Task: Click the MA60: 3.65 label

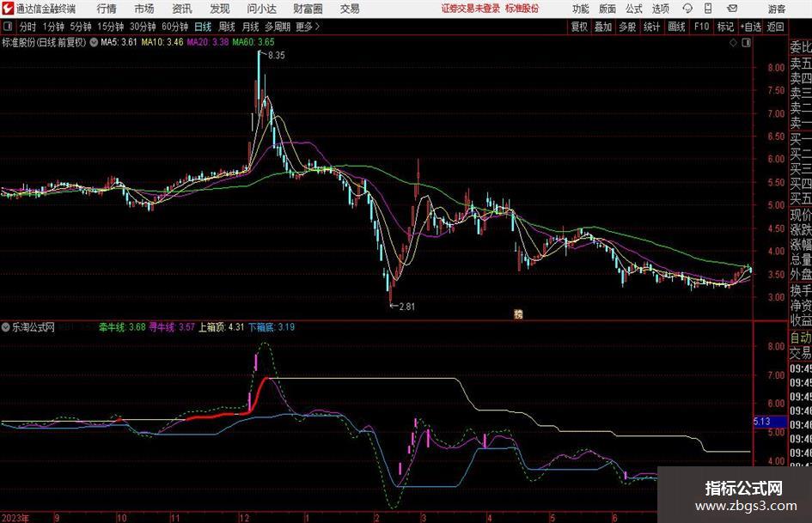Action: (253, 42)
